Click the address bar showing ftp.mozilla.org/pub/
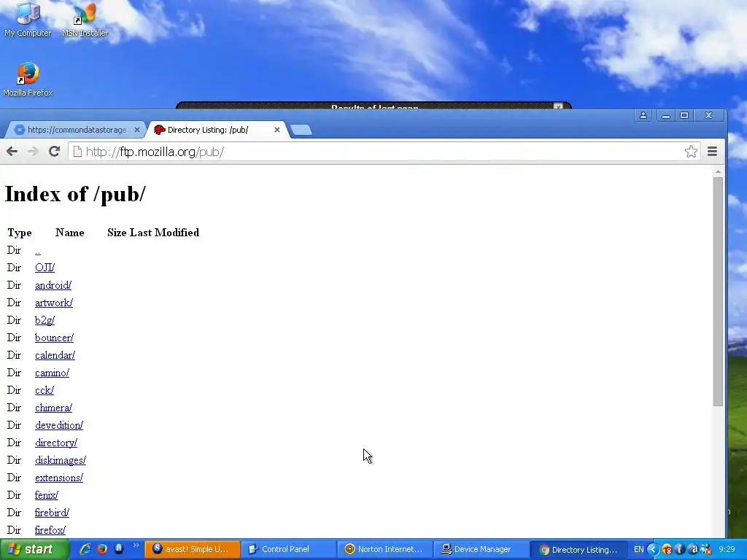The width and height of the screenshot is (747, 560). point(384,152)
